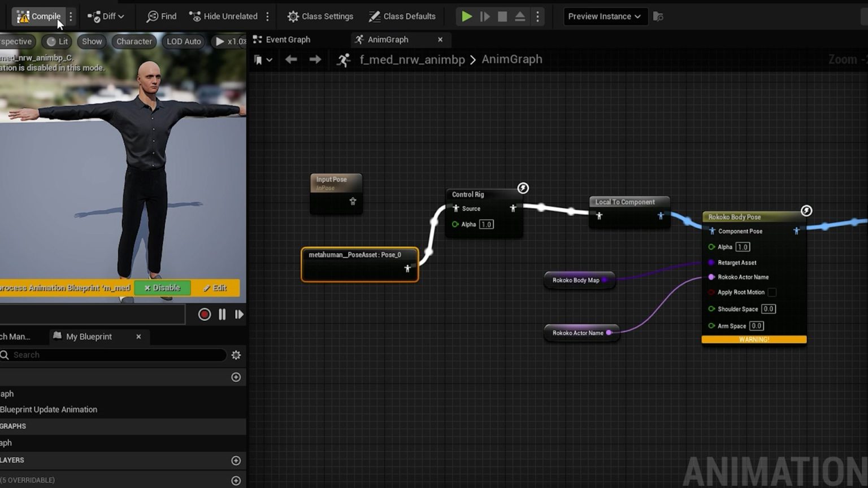Viewport: 868px width, 488px height.
Task: Click Control Rig Source input pin
Action: [x=456, y=208]
